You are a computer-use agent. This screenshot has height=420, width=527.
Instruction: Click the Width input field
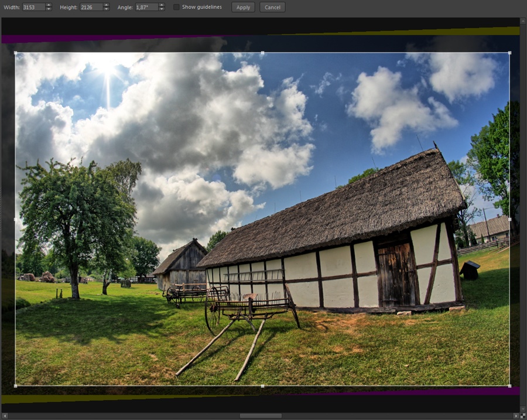(x=34, y=7)
